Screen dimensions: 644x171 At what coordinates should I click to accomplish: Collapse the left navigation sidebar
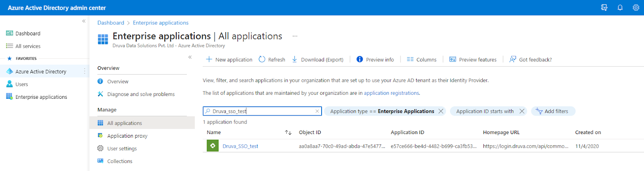coord(84,21)
